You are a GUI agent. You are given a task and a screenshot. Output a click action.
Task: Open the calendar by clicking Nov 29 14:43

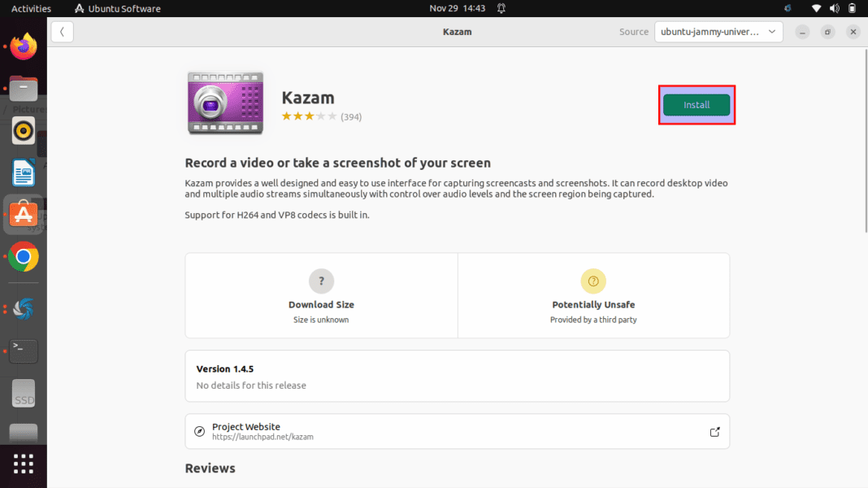pyautogui.click(x=458, y=8)
